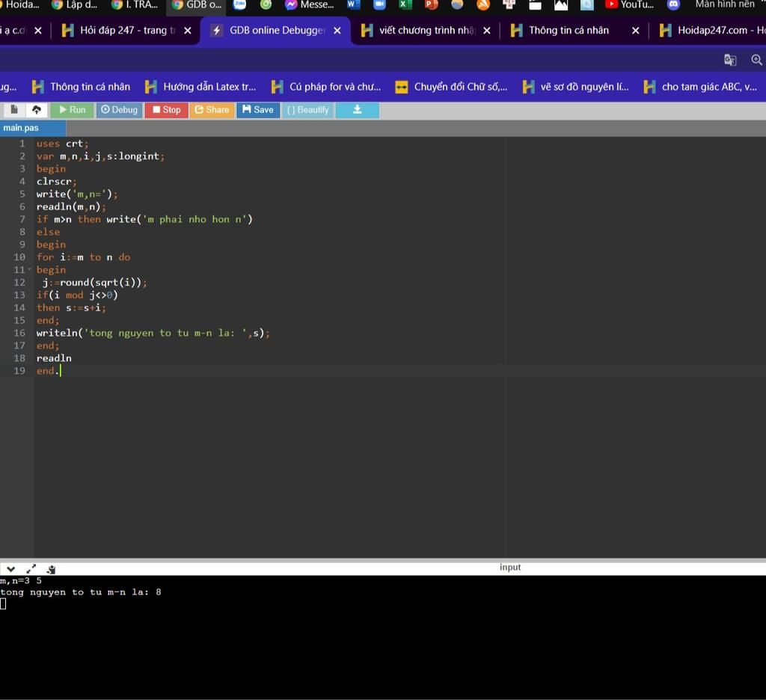Click the Upload File cloud icon
Screen dimensions: 766x700
tap(37, 110)
